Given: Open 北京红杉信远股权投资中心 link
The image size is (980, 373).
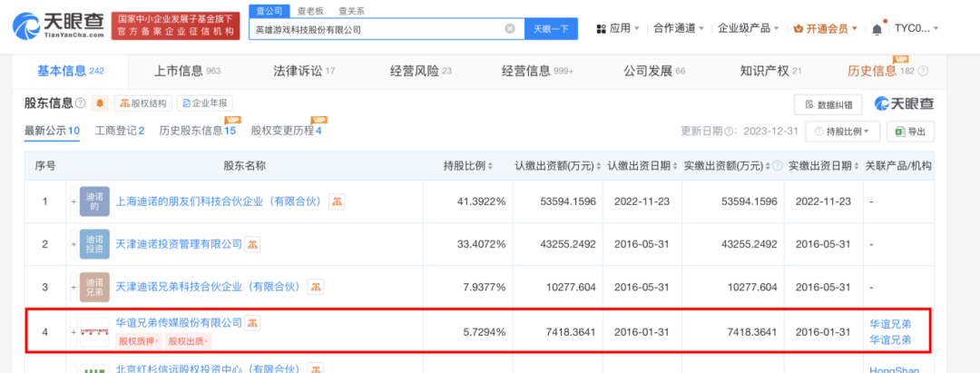Looking at the screenshot, I should (x=209, y=368).
